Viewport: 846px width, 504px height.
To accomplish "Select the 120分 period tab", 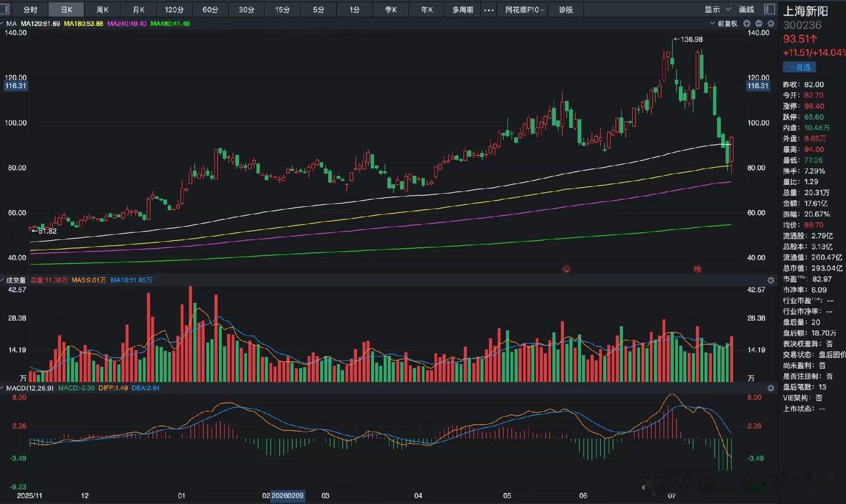I will [x=174, y=10].
